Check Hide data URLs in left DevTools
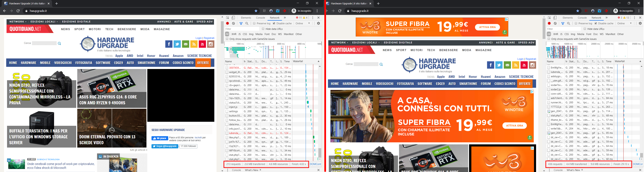 (x=263, y=29)
